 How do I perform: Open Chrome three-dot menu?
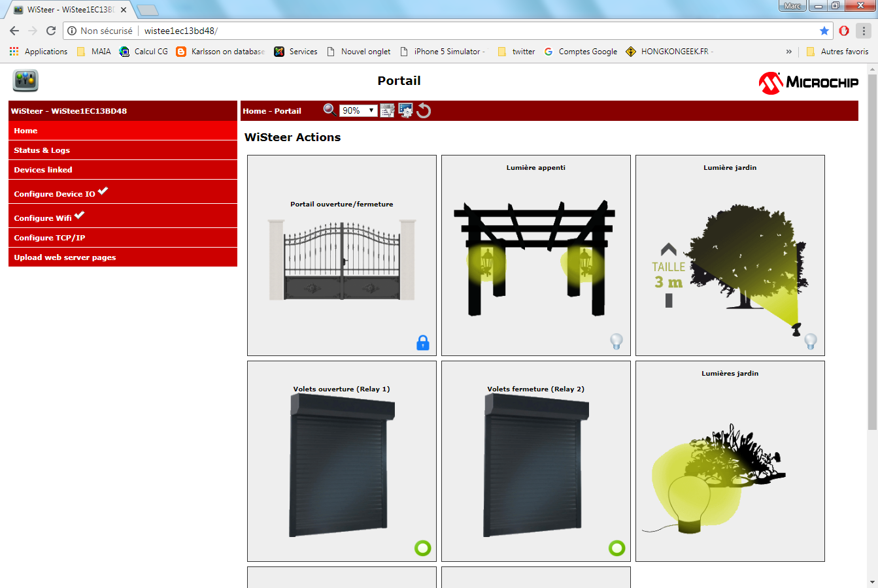pyautogui.click(x=864, y=31)
